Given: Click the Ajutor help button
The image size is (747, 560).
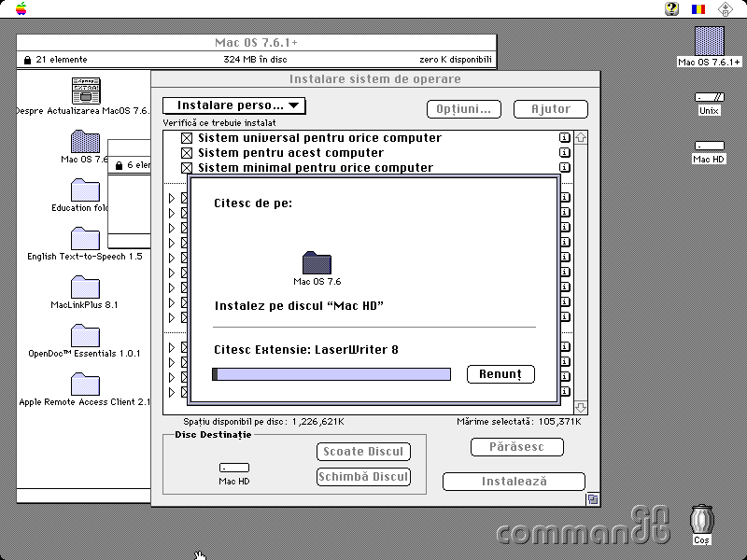Looking at the screenshot, I should pos(551,109).
